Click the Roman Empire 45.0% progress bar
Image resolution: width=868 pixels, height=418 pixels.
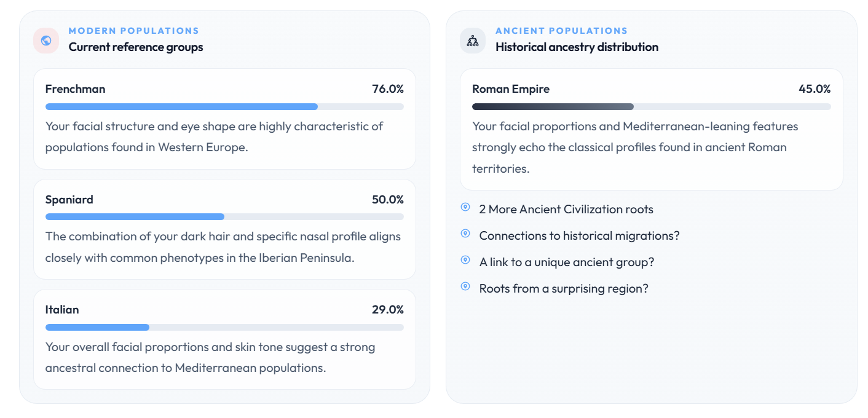click(651, 107)
